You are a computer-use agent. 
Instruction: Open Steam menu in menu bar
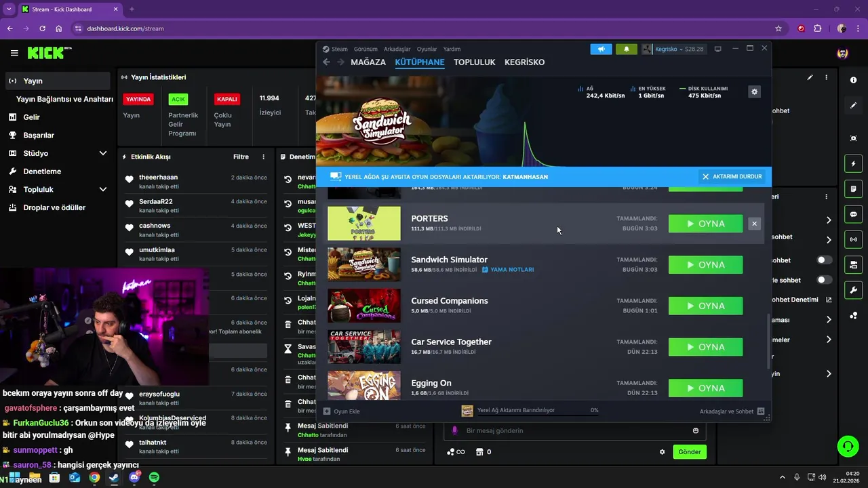(x=339, y=49)
